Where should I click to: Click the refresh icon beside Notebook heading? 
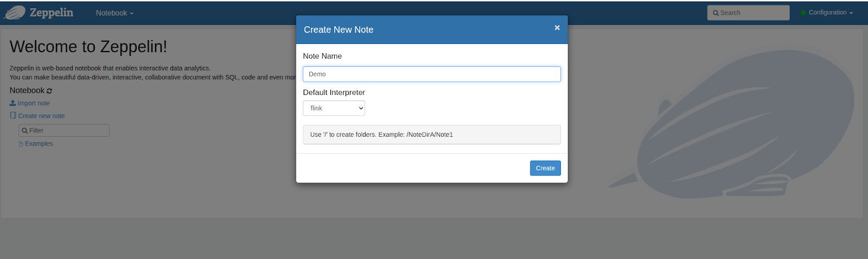coord(49,91)
